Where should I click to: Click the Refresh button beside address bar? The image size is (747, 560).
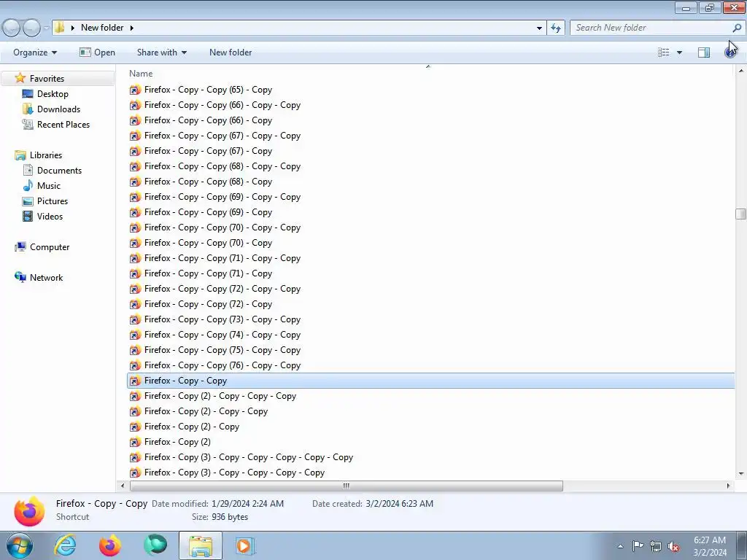(x=555, y=28)
